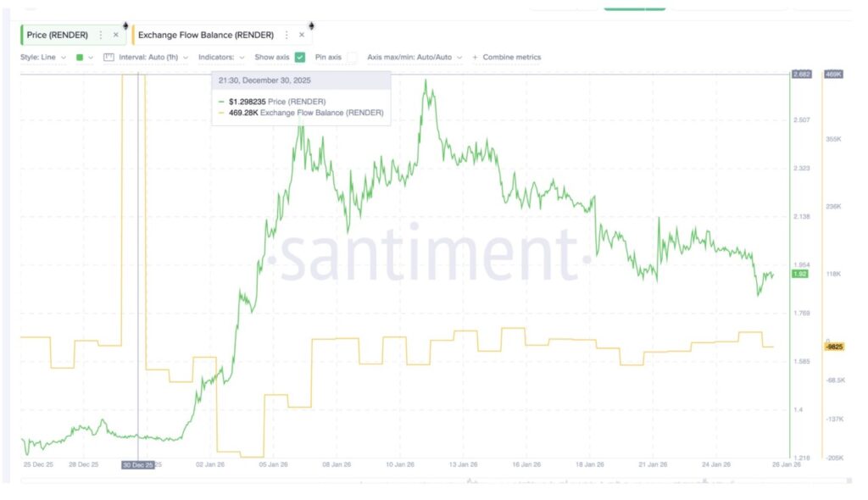Expand the Style: Line dropdown
This screenshot has height=500, width=868.
(x=43, y=58)
